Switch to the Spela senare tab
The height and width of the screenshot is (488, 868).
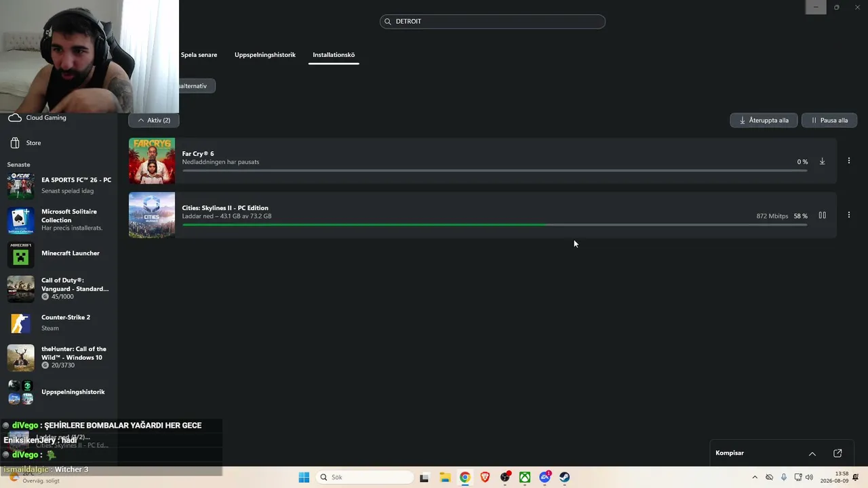[x=199, y=55]
